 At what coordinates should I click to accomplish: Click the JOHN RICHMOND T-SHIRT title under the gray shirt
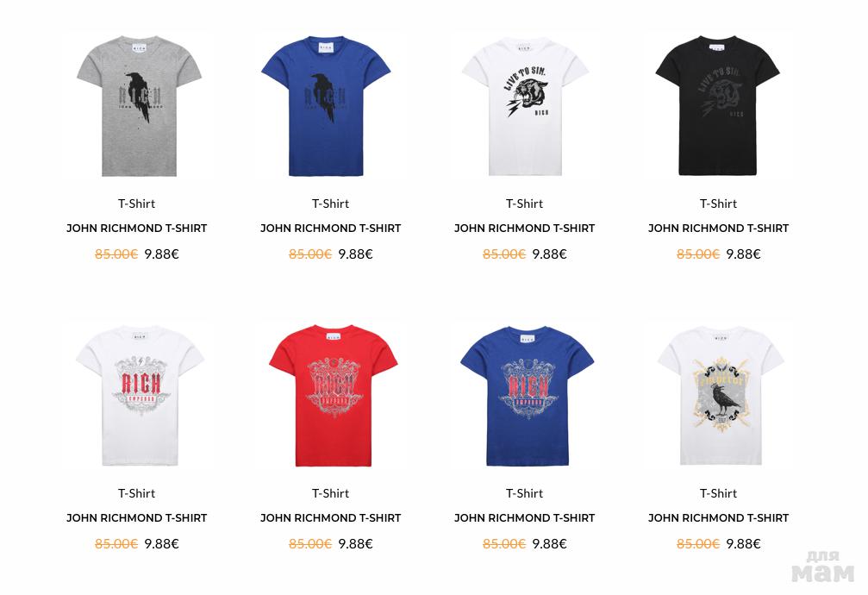pos(137,229)
